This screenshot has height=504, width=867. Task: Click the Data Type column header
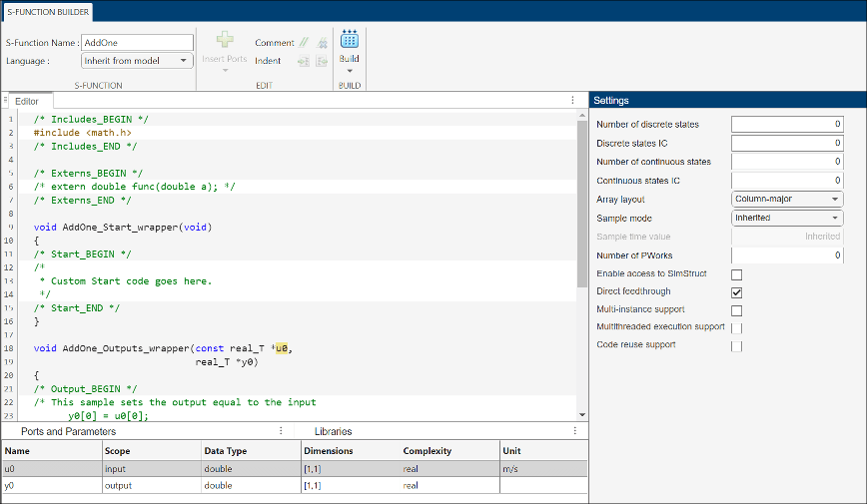(x=251, y=451)
